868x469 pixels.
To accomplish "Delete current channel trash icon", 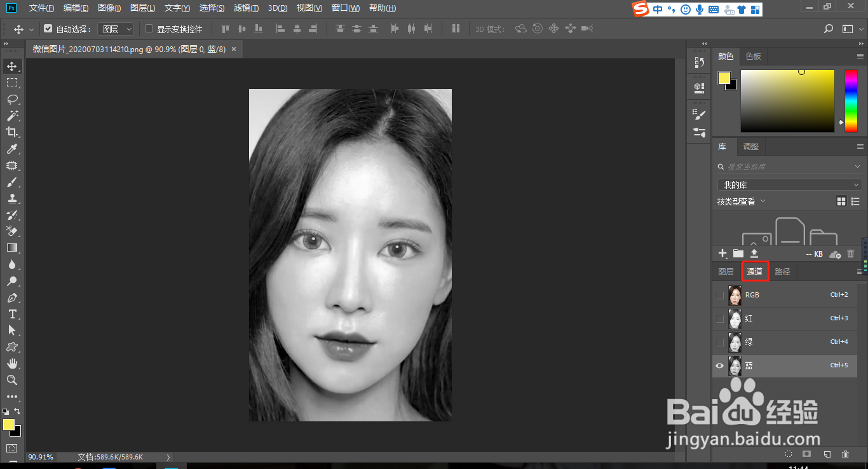I will tap(845, 454).
